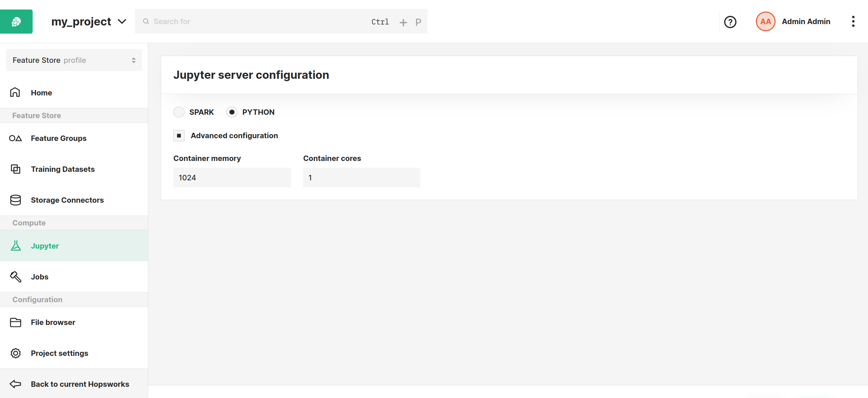Click the Training Datasets icon
This screenshot has width=868, height=398.
tap(15, 169)
